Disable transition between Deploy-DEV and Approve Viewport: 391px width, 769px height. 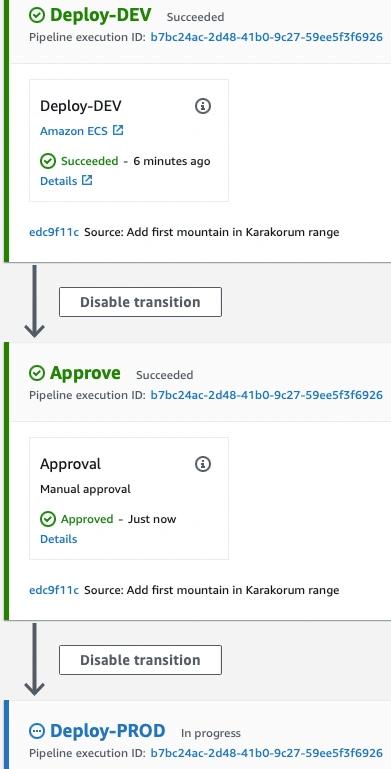coord(140,302)
